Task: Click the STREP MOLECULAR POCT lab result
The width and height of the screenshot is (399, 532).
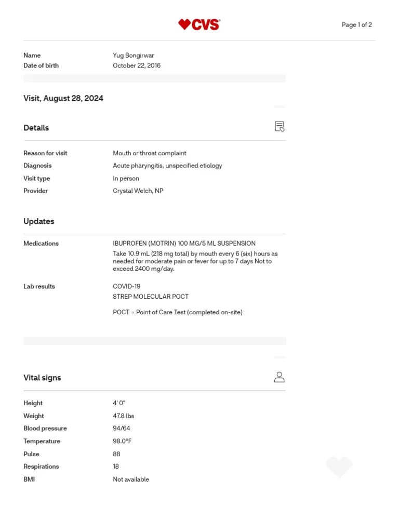Action: click(151, 297)
